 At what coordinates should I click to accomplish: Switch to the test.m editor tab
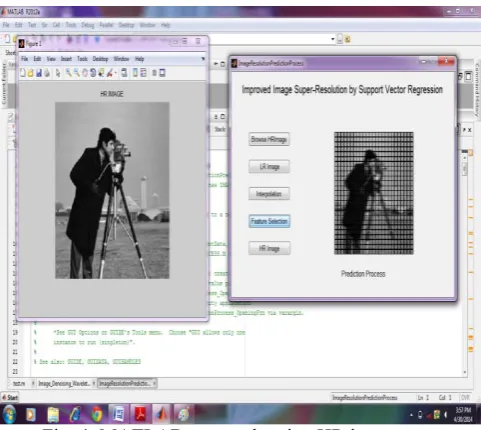[19, 383]
